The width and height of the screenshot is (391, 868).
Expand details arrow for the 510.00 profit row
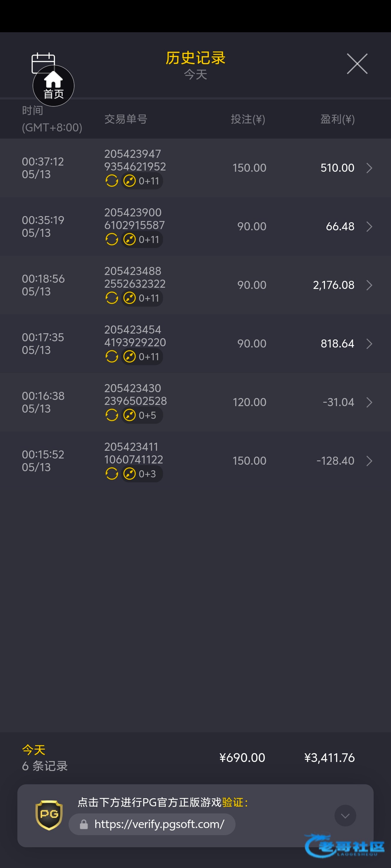pyautogui.click(x=369, y=168)
